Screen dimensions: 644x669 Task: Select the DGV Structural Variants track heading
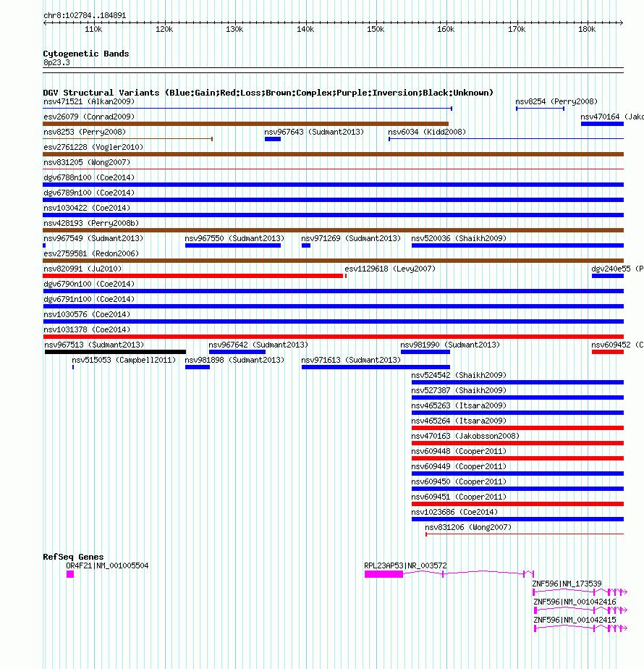click(268, 93)
